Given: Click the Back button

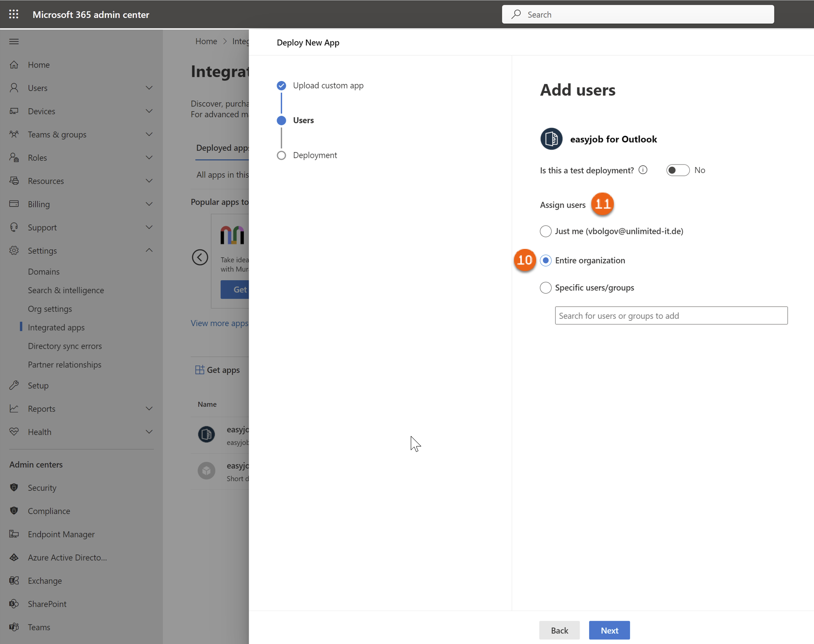Looking at the screenshot, I should tap(559, 630).
